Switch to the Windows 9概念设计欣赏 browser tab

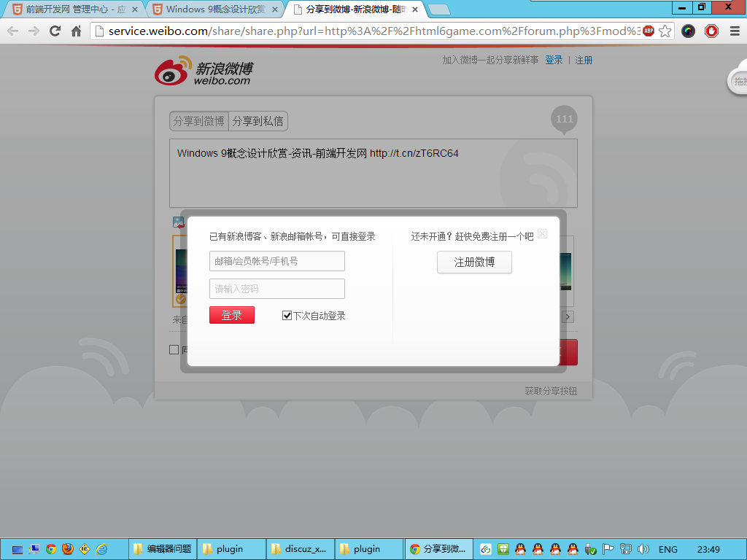pos(213,9)
